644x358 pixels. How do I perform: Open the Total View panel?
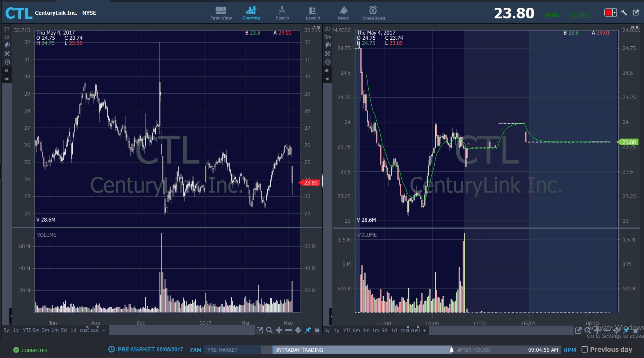click(x=221, y=13)
